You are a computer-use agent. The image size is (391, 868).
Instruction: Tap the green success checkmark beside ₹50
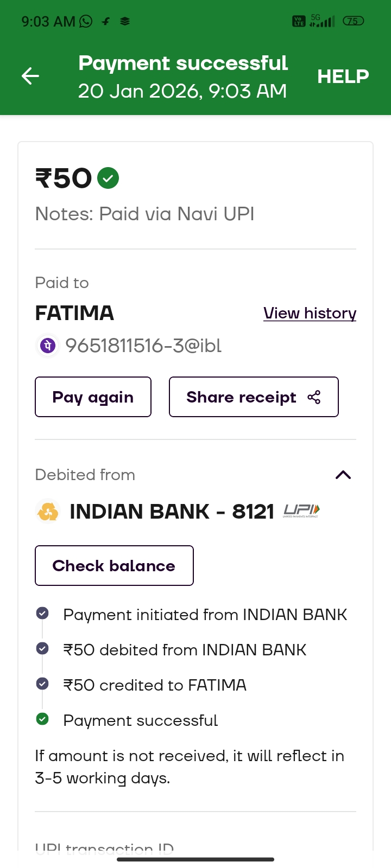click(x=108, y=178)
